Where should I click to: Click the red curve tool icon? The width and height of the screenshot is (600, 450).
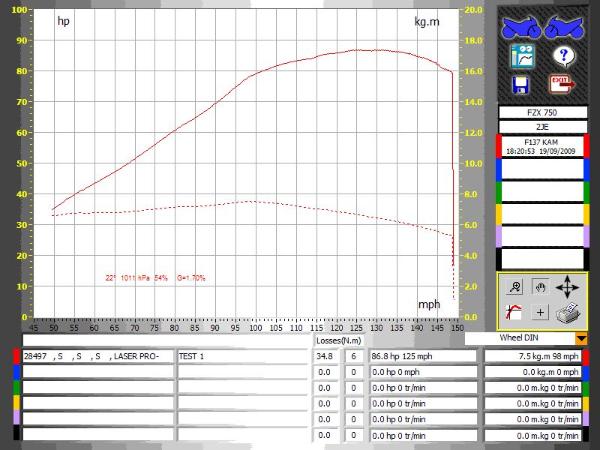(x=516, y=311)
